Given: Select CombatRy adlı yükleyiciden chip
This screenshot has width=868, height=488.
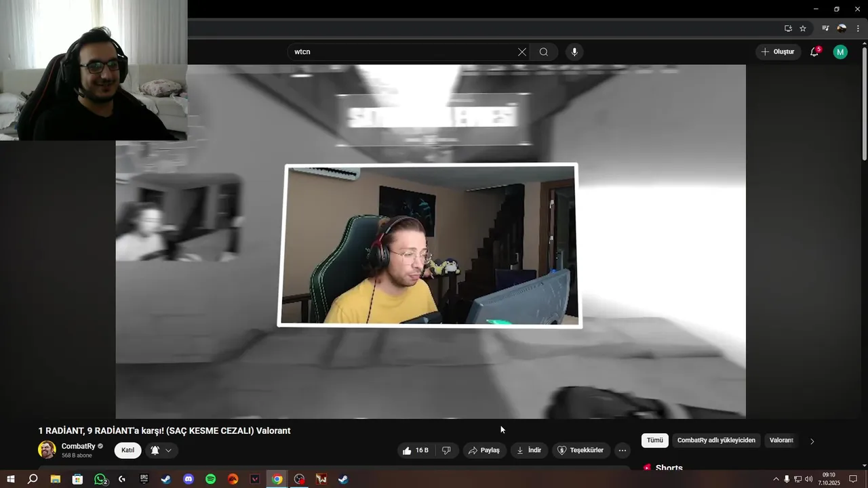Looking at the screenshot, I should click(x=716, y=441).
